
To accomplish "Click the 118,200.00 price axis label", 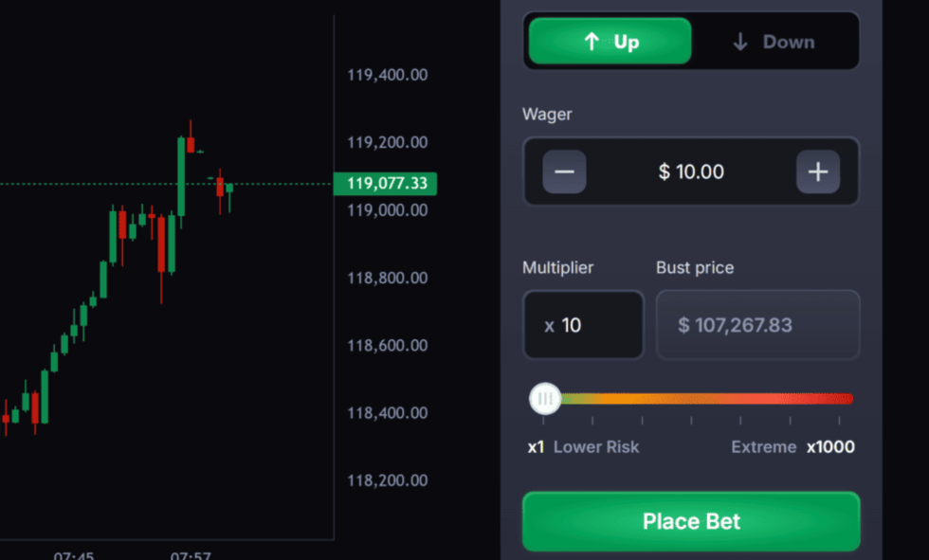I will (x=387, y=480).
